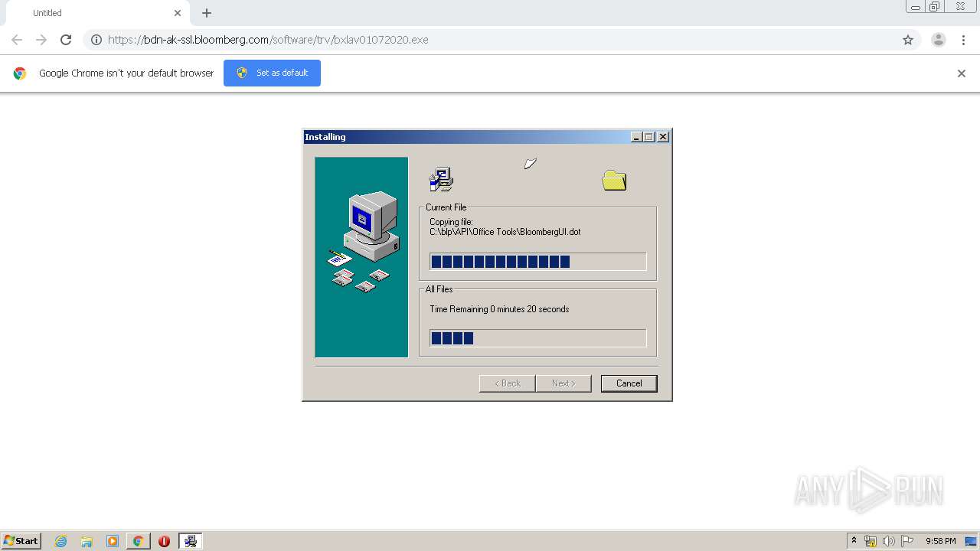Open Internet Explorer from taskbar
980x551 pixels.
(60, 541)
